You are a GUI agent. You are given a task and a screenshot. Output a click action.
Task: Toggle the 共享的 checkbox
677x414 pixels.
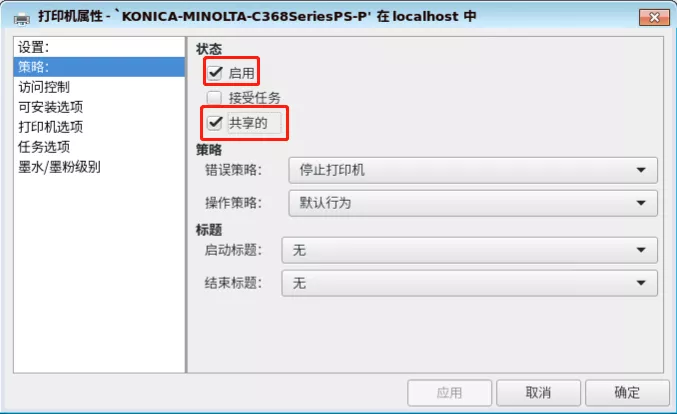coord(215,123)
